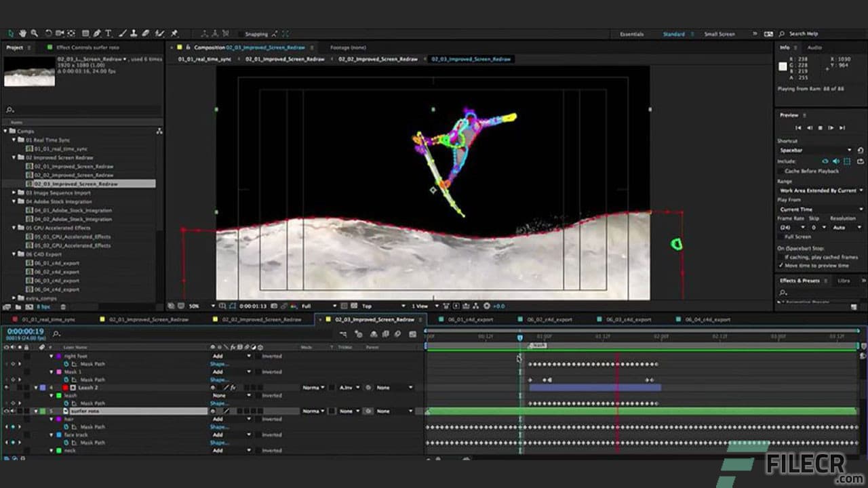Pick the Brush tool from the toolbar

tap(122, 33)
